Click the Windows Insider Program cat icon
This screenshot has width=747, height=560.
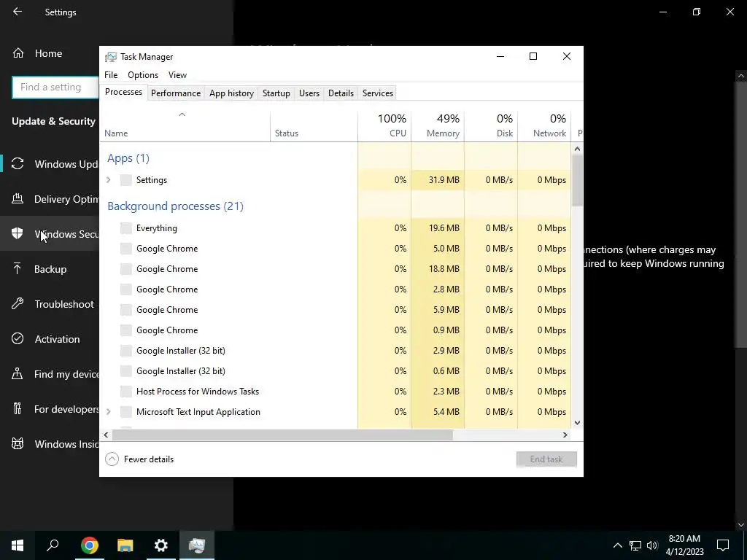[18, 444]
